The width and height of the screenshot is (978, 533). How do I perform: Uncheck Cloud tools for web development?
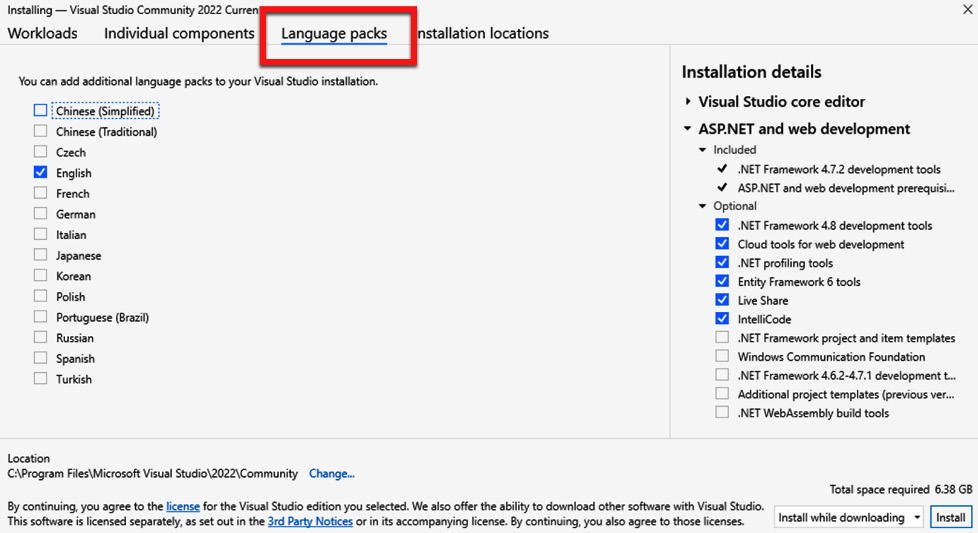[x=722, y=243]
